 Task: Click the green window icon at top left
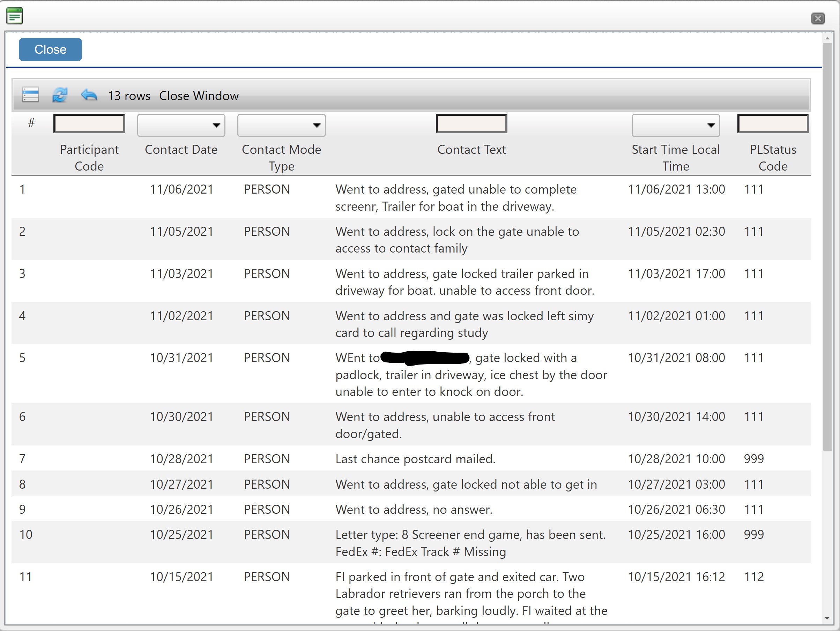(15, 16)
